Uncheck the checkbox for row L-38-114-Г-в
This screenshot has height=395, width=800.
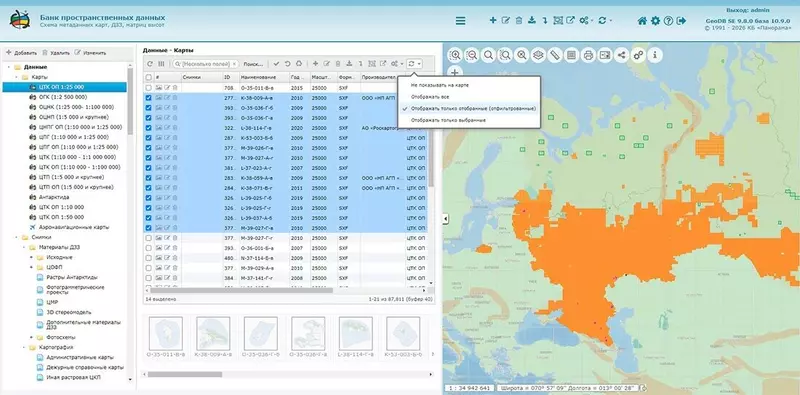tap(148, 128)
